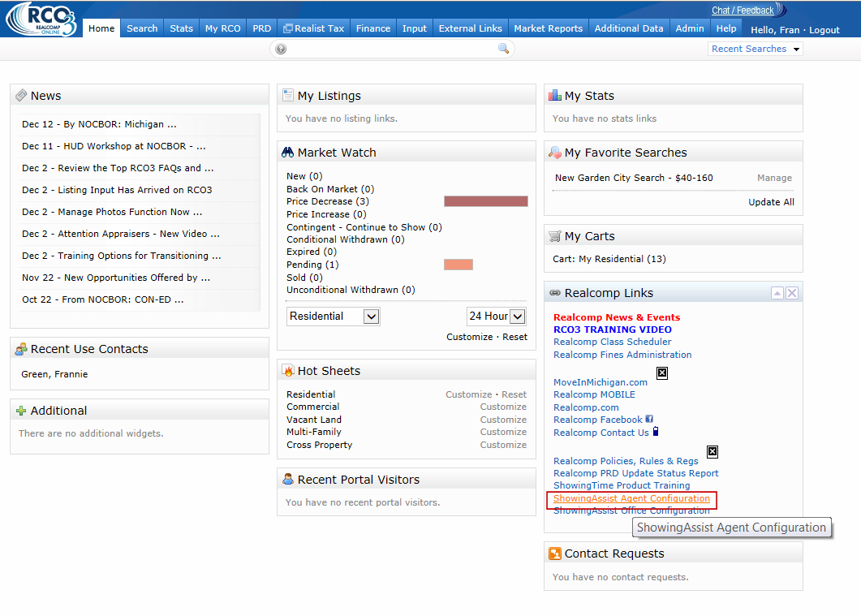Open the My RCO menu tab
Screen dimensions: 861x616
223,28
